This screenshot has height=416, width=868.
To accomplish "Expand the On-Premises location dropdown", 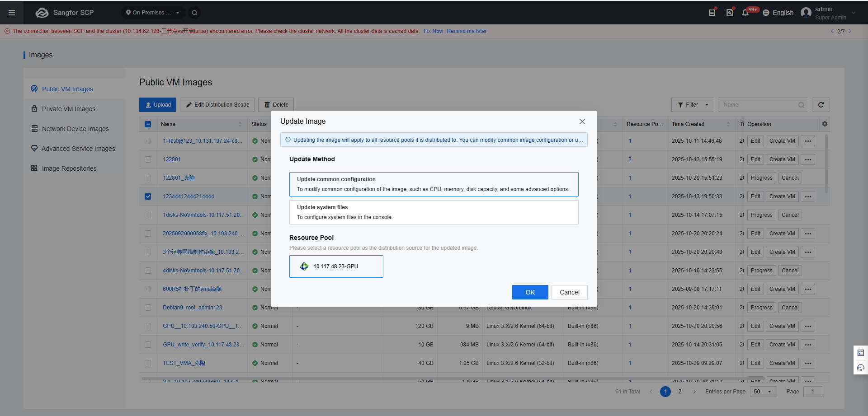I will (153, 13).
